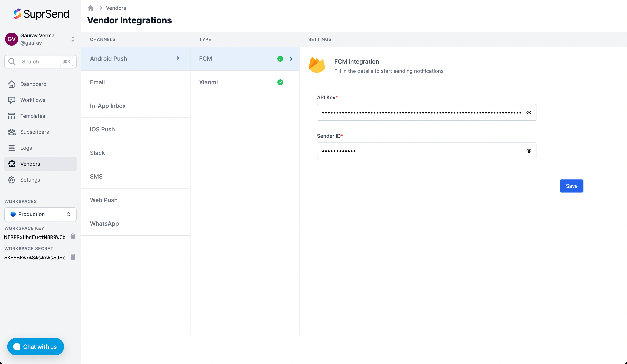Copy the workspace key to clipboard
This screenshot has width=627, height=364.
[73, 236]
